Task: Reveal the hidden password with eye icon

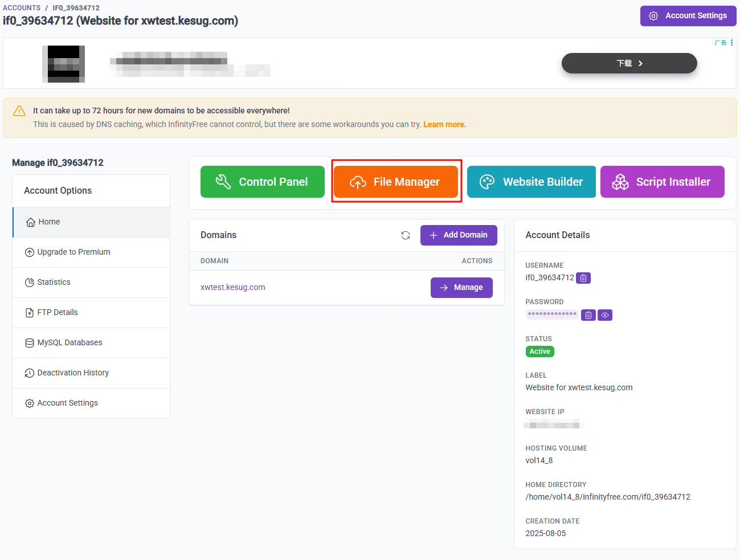Action: click(x=605, y=315)
